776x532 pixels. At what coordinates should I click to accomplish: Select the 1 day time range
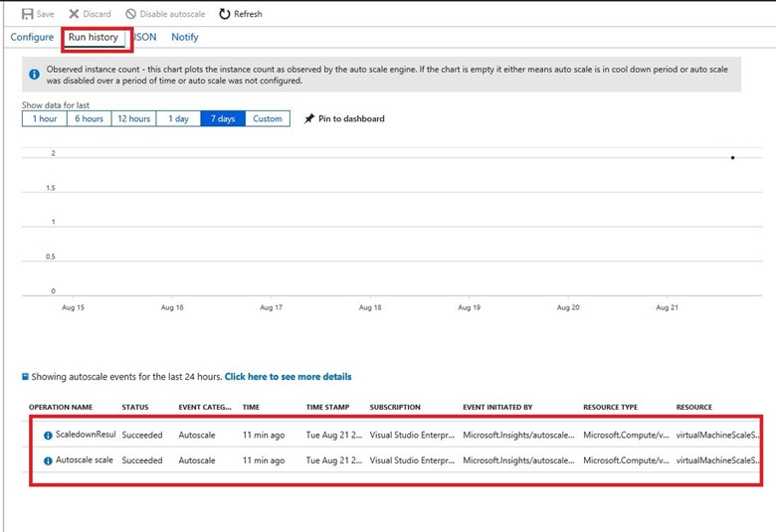click(x=178, y=118)
